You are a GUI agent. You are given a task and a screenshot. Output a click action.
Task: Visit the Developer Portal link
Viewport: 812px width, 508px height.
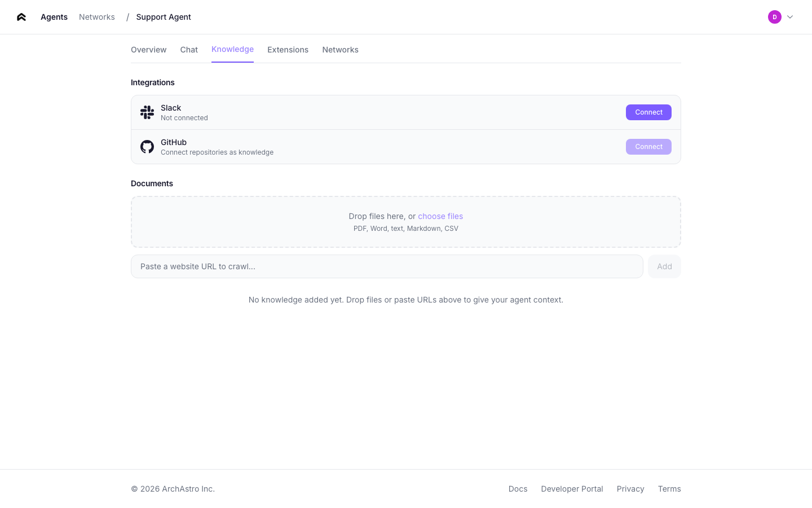[572, 489]
